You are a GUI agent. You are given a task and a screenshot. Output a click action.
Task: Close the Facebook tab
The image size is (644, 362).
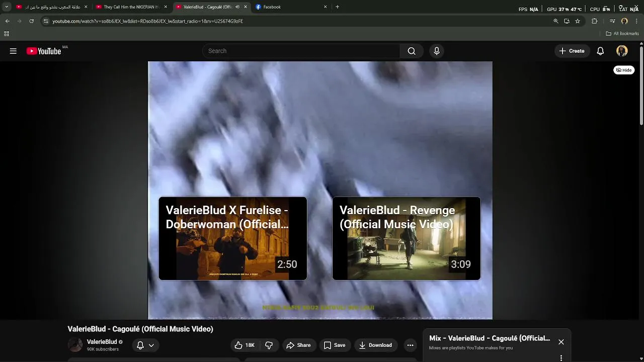tap(325, 7)
